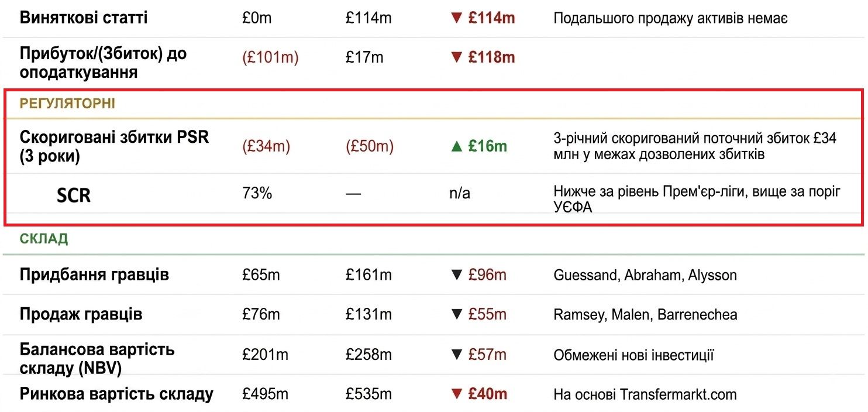Select the Ринкова вартість складу row label
Screen dimensions: 868x412
116,394
